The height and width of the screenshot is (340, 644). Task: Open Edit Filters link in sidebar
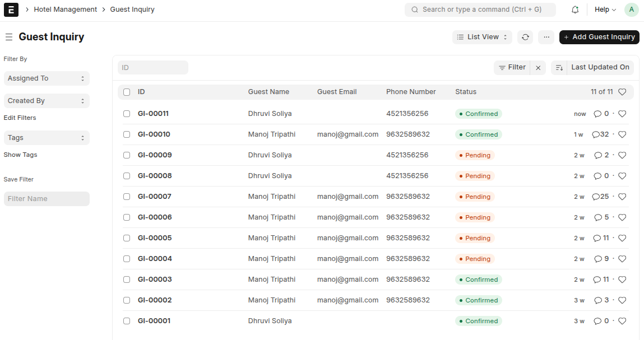20,118
